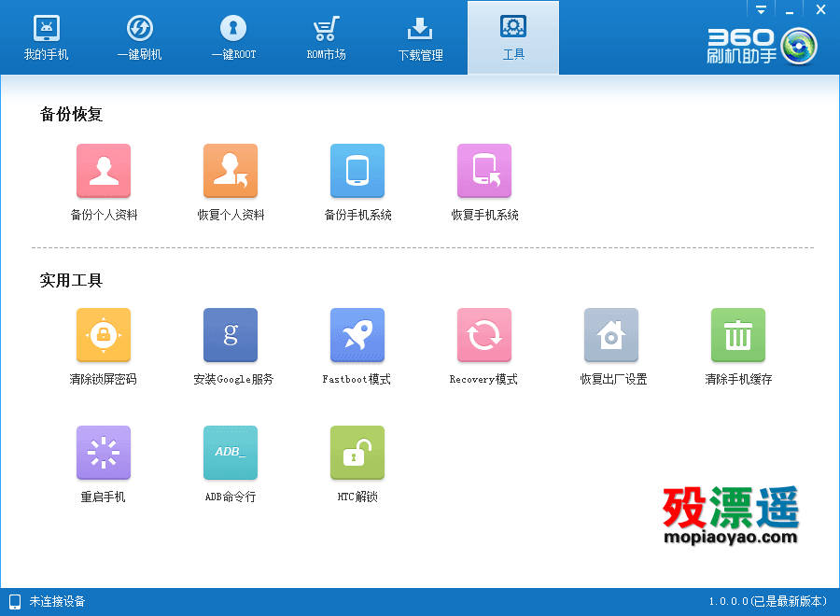The image size is (840, 616).
Task: Click the 未连接设备 status text
Action: (57, 602)
